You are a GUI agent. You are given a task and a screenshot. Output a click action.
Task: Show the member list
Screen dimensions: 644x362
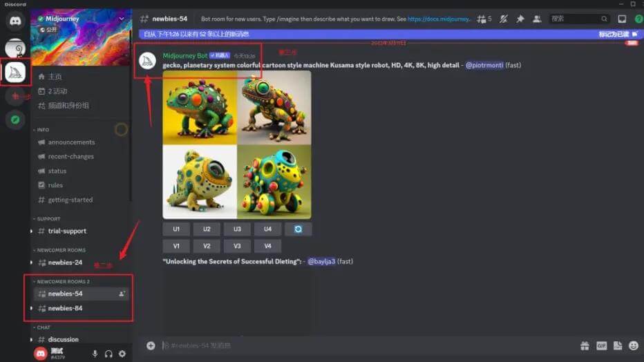(537, 19)
